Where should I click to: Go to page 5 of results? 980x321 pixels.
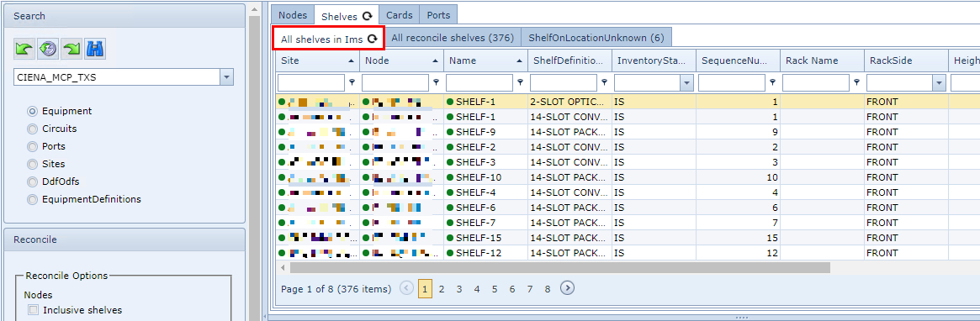click(x=495, y=288)
